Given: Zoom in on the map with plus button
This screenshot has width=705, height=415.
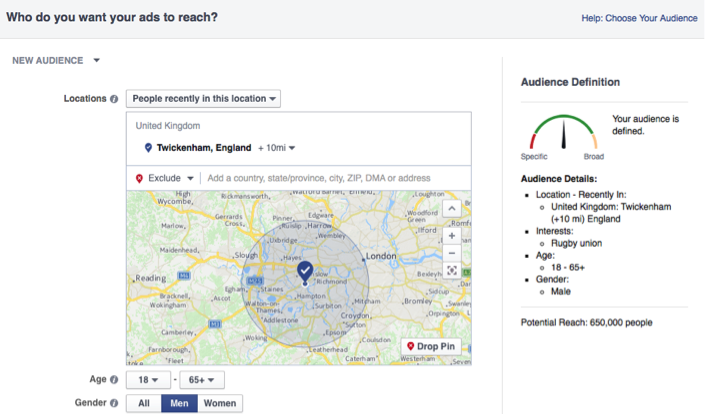Looking at the screenshot, I should pyautogui.click(x=452, y=236).
